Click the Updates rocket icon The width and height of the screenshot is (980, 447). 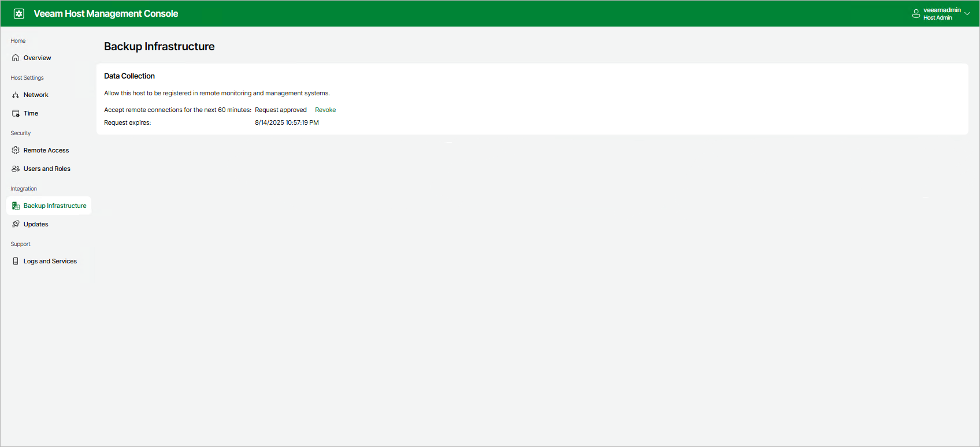pos(16,224)
